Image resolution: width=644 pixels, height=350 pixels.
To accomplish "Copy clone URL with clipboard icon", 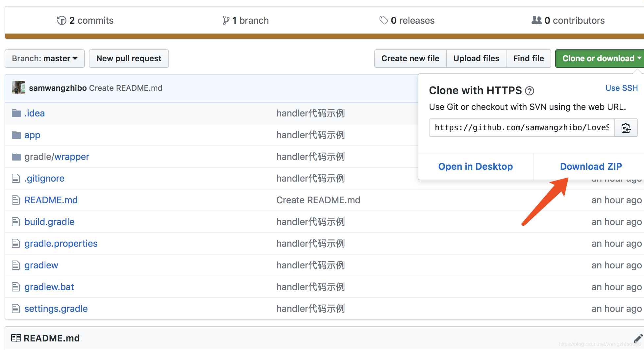I will (626, 128).
